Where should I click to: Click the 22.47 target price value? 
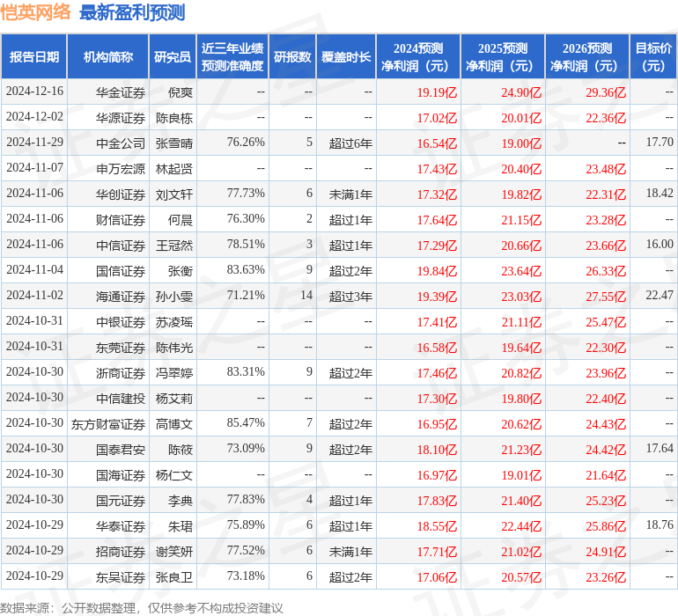coord(659,296)
